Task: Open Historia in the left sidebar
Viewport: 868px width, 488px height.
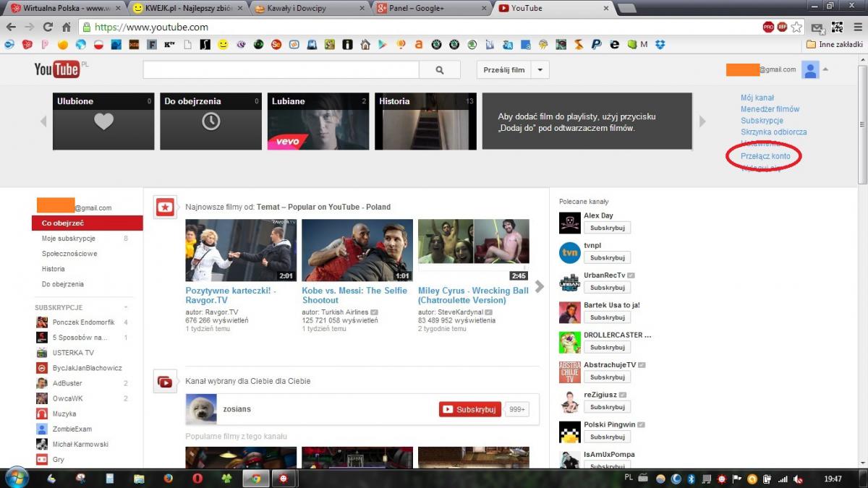Action: click(x=54, y=269)
